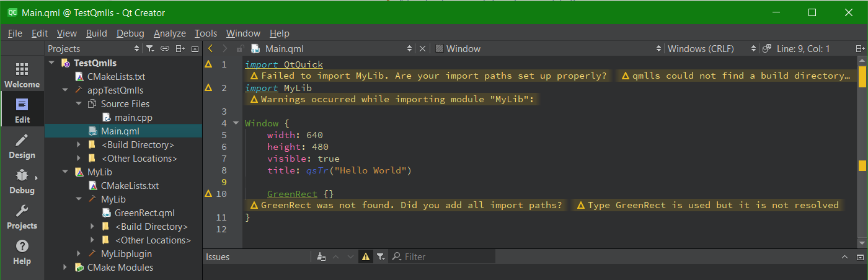Screen dimensions: 868x280
Task: Collapse the appTestQmlls target node
Action: tap(65, 90)
